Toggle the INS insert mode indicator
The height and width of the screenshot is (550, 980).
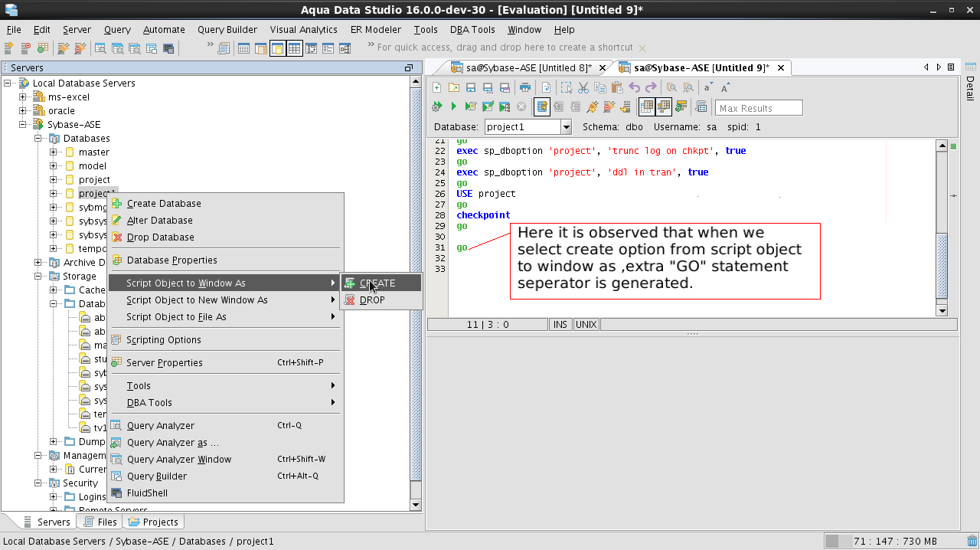[560, 325]
